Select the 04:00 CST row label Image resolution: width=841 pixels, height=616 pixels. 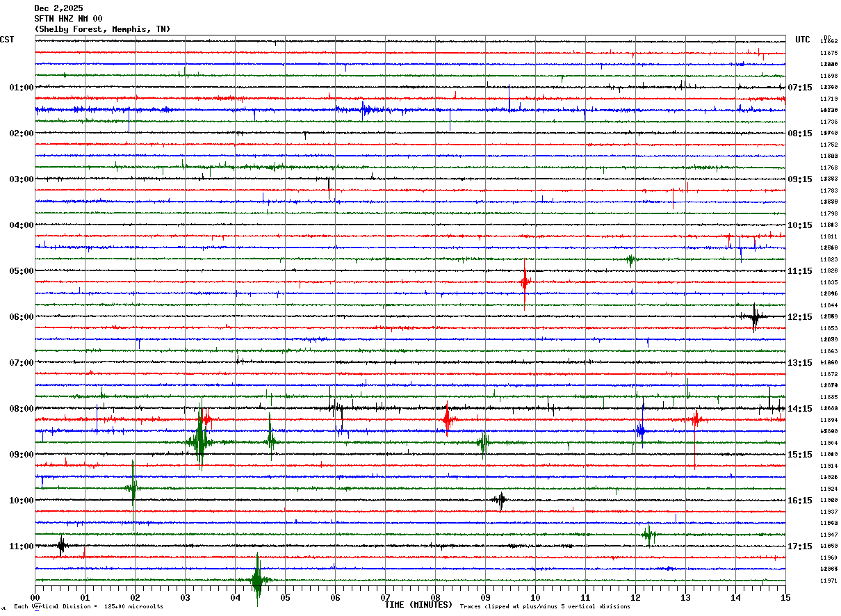(x=22, y=225)
